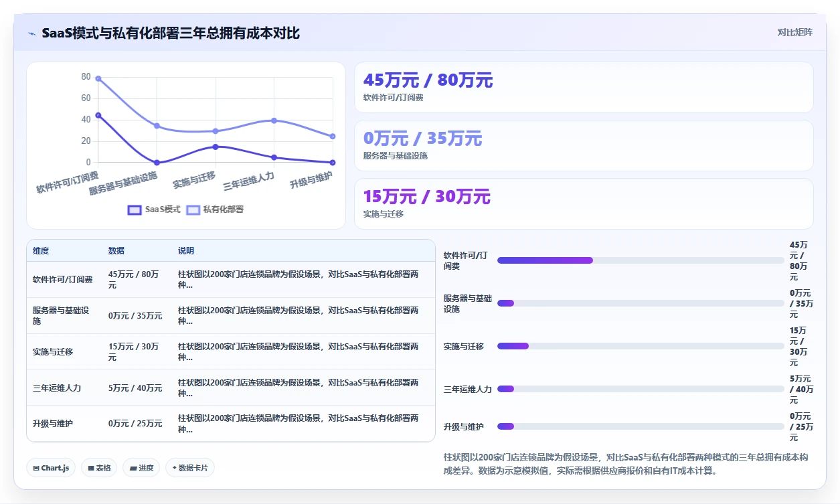Click the 软件许可/订阅费 progress bar
840x504 pixels.
coord(641,260)
